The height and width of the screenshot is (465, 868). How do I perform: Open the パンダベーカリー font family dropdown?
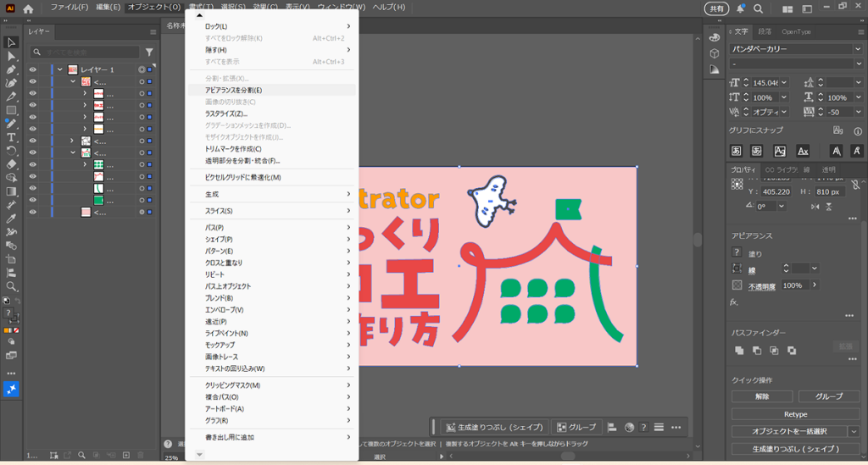click(x=857, y=48)
